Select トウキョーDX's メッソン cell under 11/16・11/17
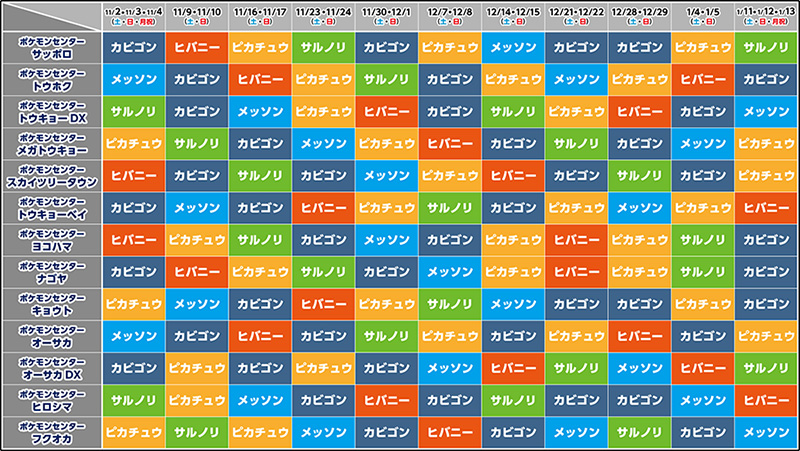The height and width of the screenshot is (451, 800). [x=260, y=112]
